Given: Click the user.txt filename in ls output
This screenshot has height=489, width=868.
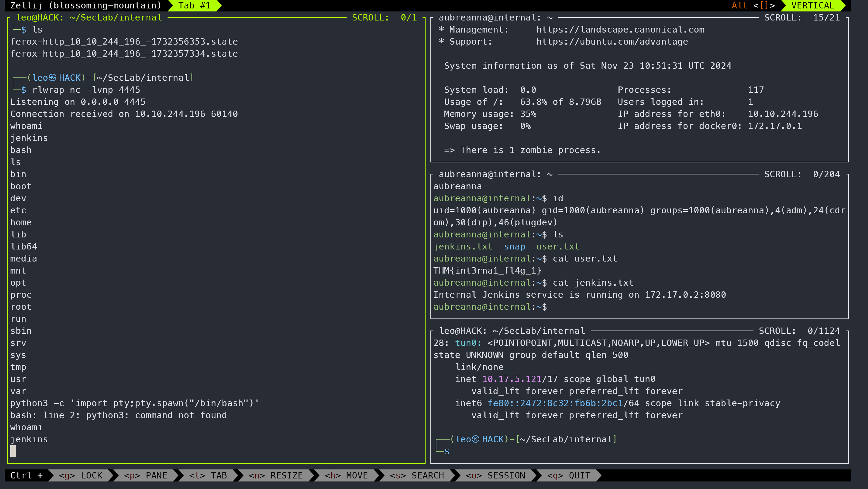Looking at the screenshot, I should [558, 246].
